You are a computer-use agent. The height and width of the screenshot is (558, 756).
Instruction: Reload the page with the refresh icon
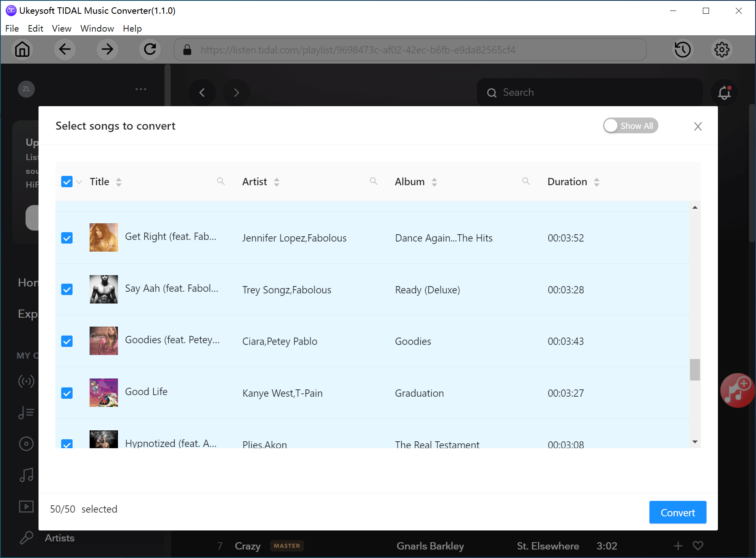click(150, 49)
